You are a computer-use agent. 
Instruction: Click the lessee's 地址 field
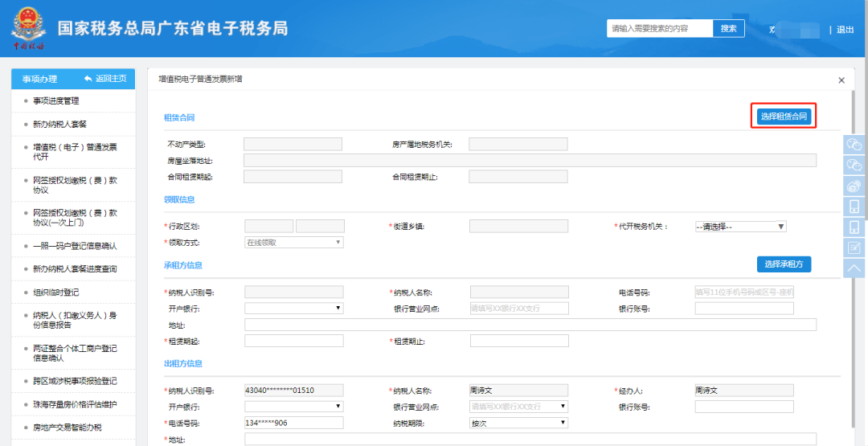(x=530, y=325)
